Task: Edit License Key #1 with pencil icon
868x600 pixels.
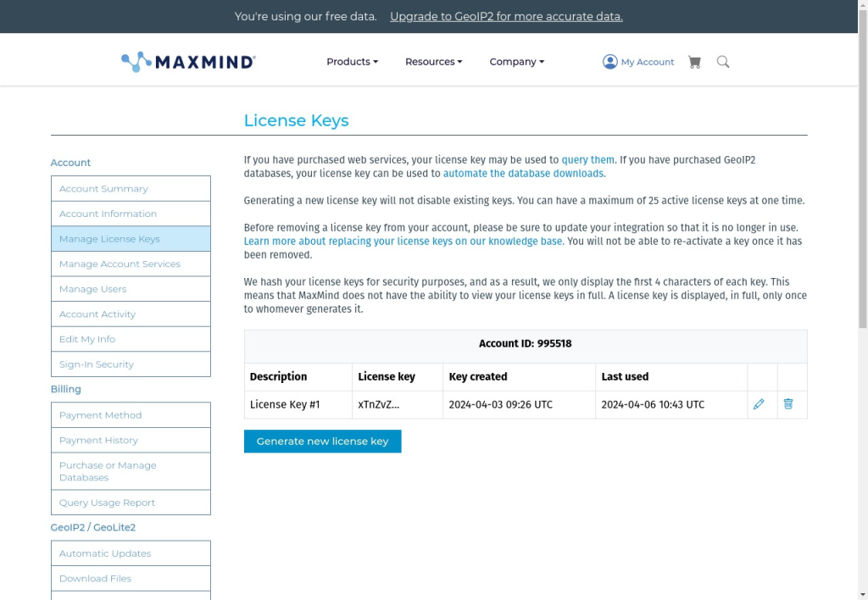Action: click(759, 404)
